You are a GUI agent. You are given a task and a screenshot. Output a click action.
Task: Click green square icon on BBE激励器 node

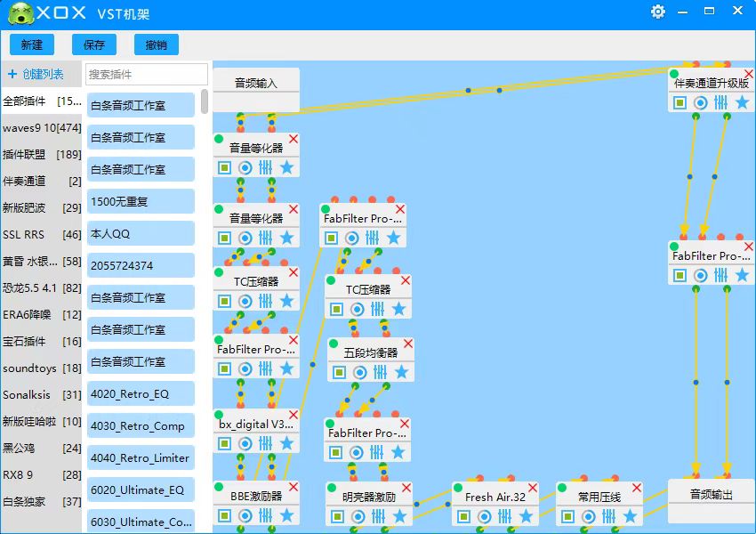225,515
